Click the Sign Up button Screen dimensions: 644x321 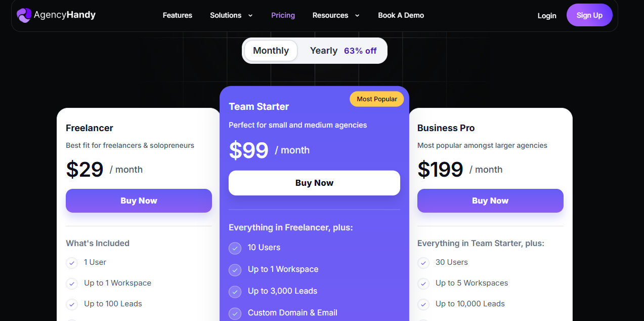pyautogui.click(x=589, y=15)
